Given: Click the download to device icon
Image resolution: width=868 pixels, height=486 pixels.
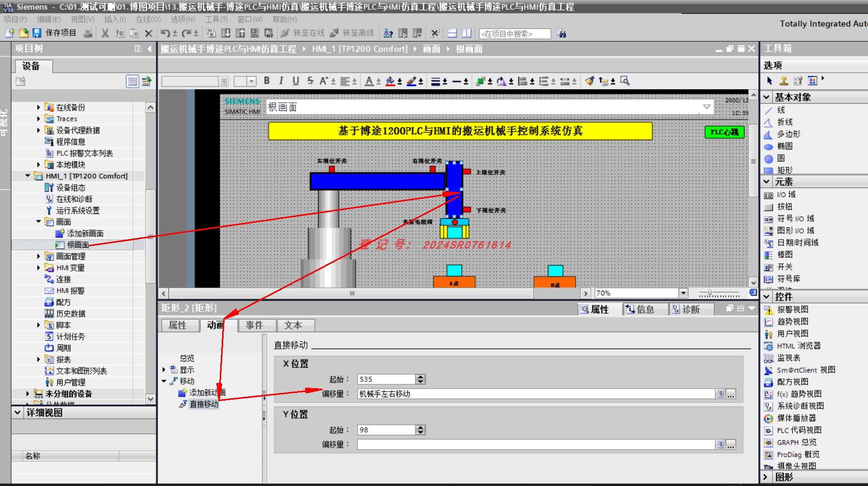Looking at the screenshot, I should (226, 33).
